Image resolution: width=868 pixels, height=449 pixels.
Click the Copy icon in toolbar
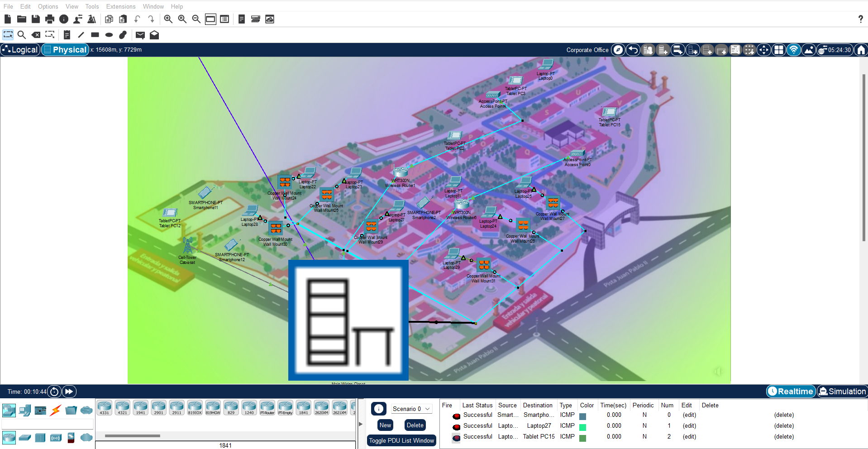(x=109, y=19)
